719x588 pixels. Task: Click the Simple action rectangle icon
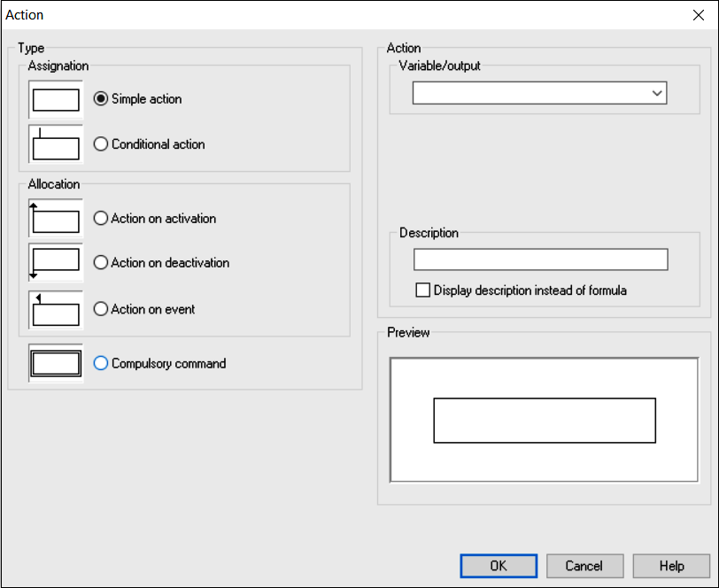pyautogui.click(x=56, y=99)
